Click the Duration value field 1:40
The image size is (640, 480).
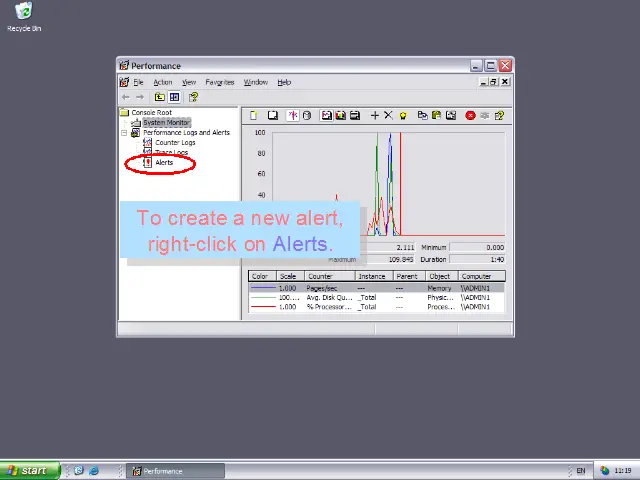click(478, 260)
